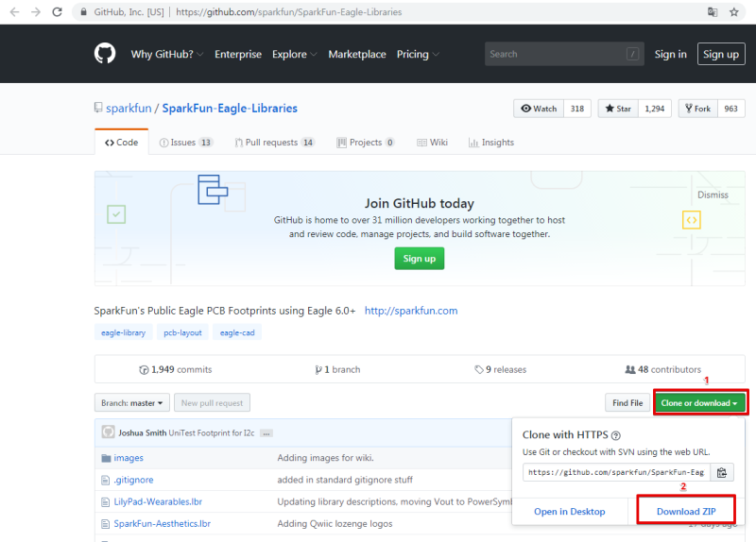This screenshot has width=756, height=542.
Task: Bookmark page with the star icon
Action: pos(734,12)
